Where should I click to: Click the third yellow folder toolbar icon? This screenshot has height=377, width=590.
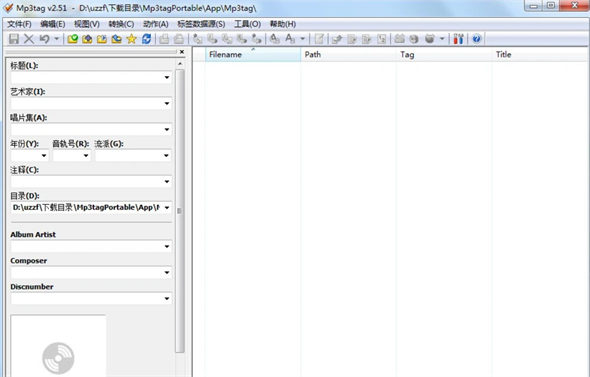click(102, 39)
